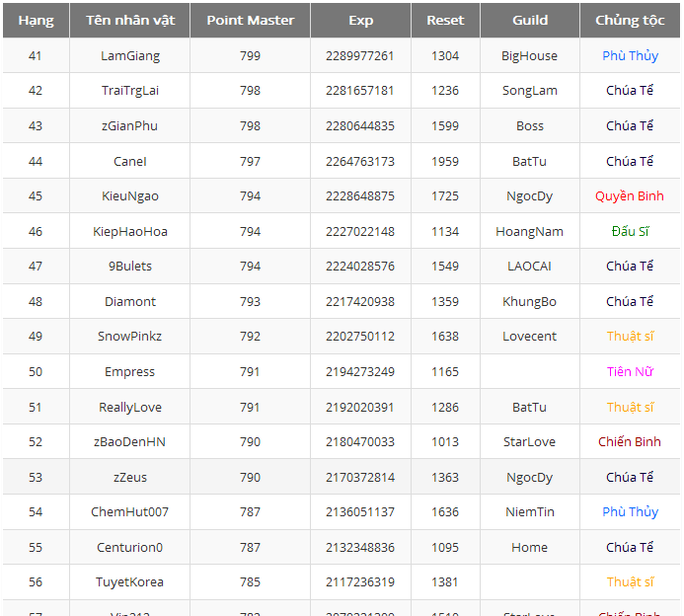Select the NiemTin guild cell
The width and height of the screenshot is (684, 616).
click(x=529, y=512)
